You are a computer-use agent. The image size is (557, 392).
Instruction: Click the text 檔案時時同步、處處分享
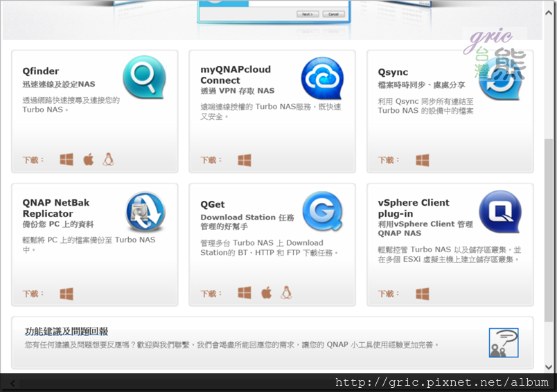pos(421,85)
